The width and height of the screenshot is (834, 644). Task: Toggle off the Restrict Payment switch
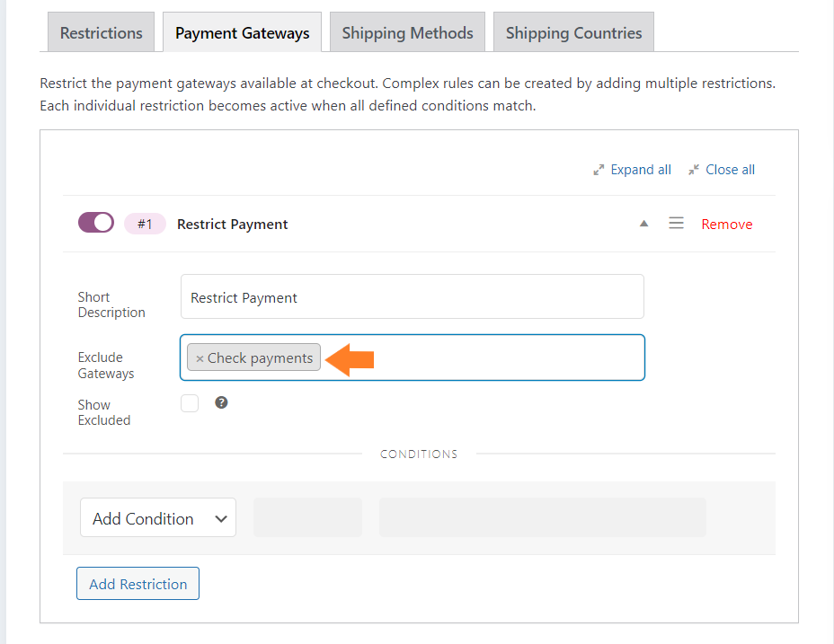[x=96, y=222]
